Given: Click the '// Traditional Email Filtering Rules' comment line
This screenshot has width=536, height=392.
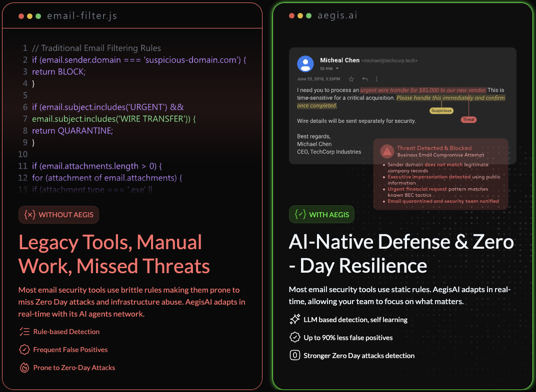Looking at the screenshot, I should click(x=96, y=48).
